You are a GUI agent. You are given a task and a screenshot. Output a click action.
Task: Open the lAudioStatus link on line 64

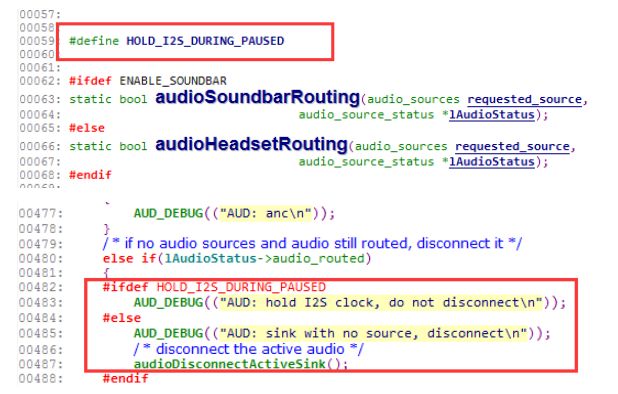tap(492, 115)
